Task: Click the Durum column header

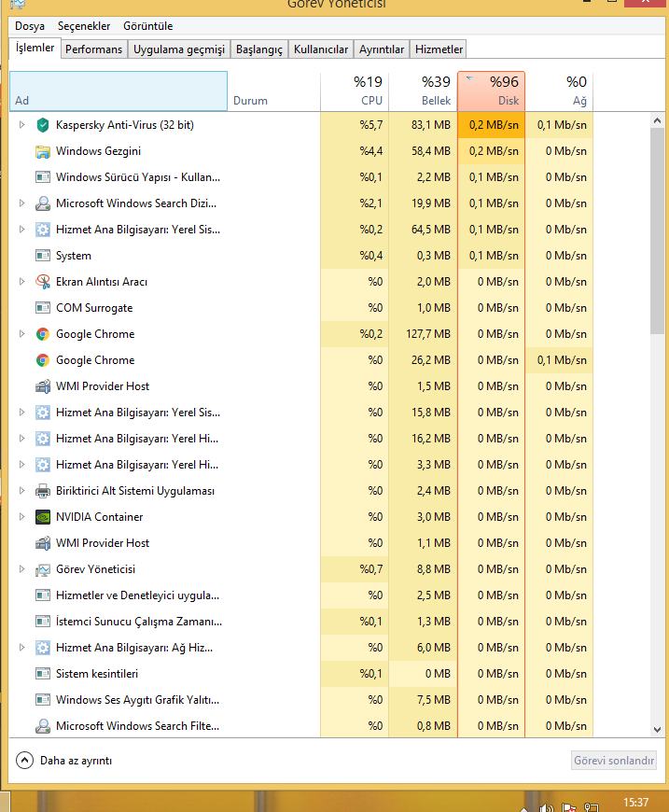Action: coord(274,91)
